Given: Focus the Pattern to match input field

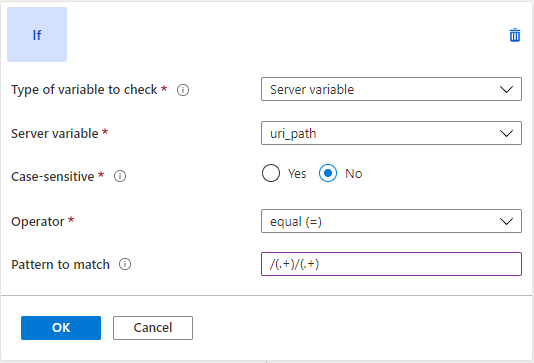Looking at the screenshot, I should 391,264.
